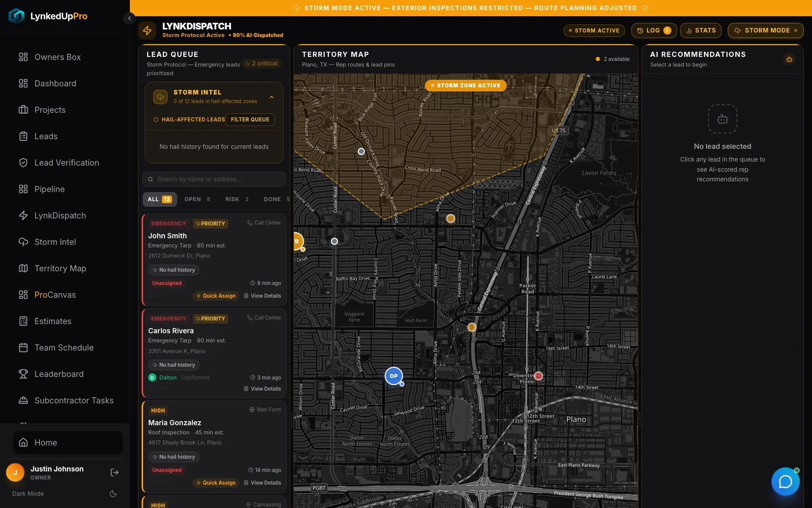Image resolution: width=812 pixels, height=508 pixels.
Task: Click the logout icon beside Justin Johnson
Action: pyautogui.click(x=115, y=472)
